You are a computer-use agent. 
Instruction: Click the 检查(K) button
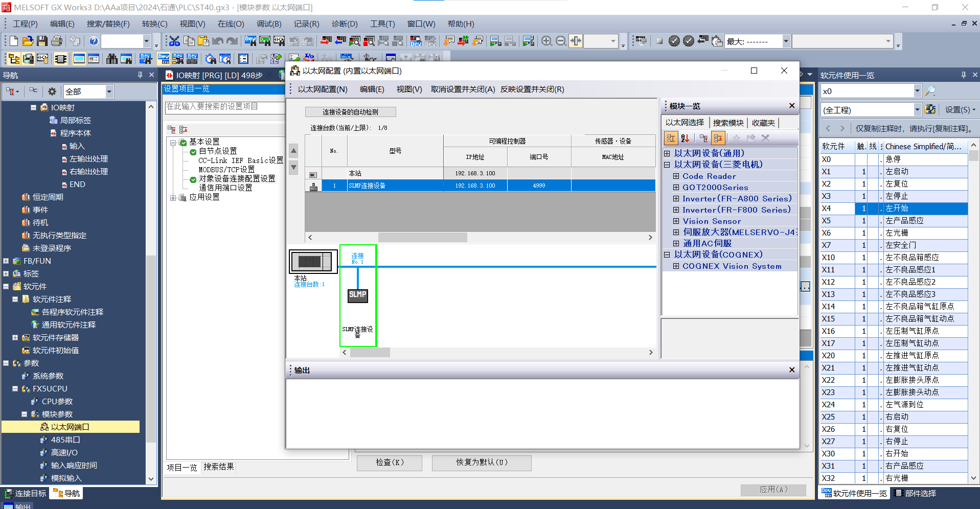[x=390, y=462]
